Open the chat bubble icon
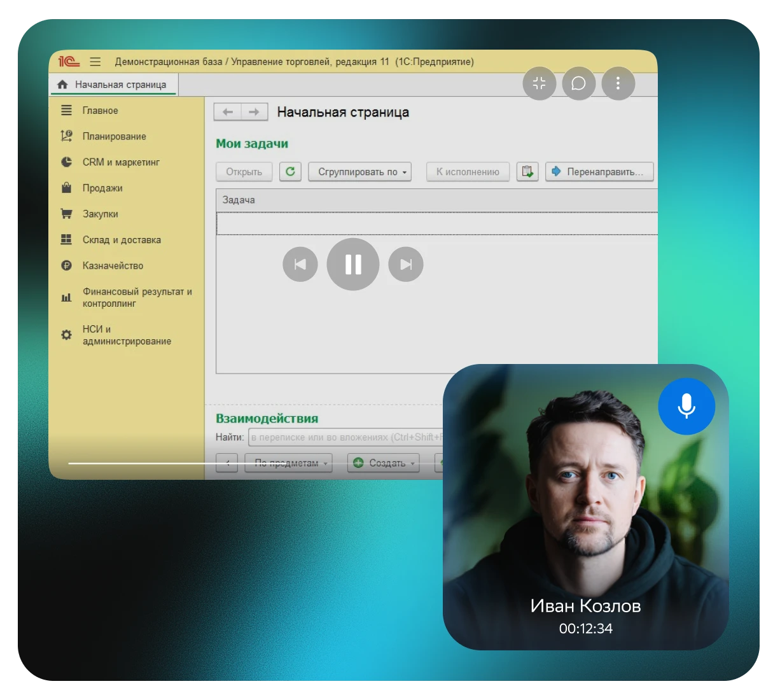780x700 pixels. pyautogui.click(x=578, y=83)
